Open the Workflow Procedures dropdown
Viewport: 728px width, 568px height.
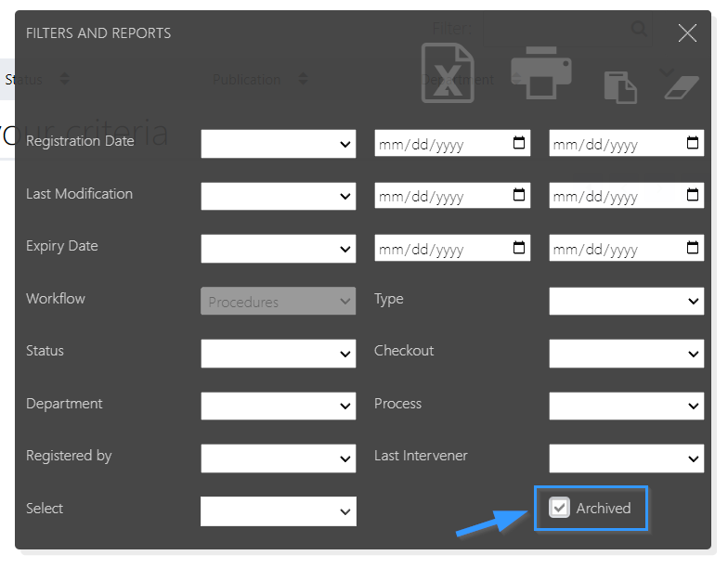279,301
